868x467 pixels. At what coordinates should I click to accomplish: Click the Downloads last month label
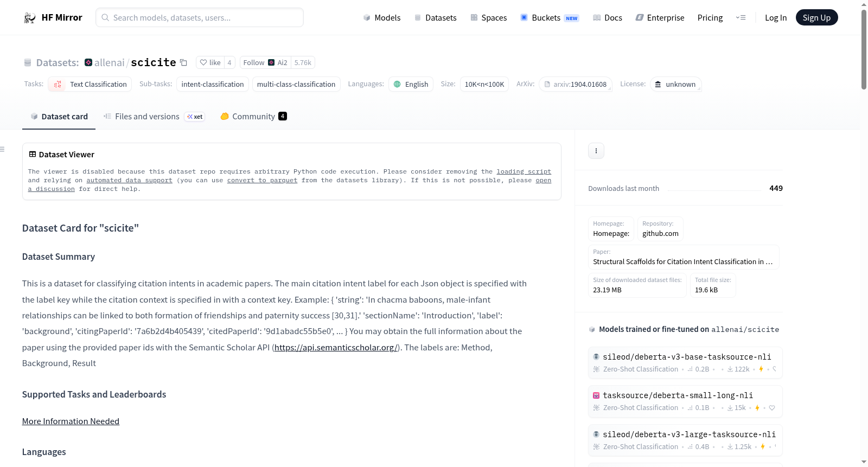pos(623,188)
